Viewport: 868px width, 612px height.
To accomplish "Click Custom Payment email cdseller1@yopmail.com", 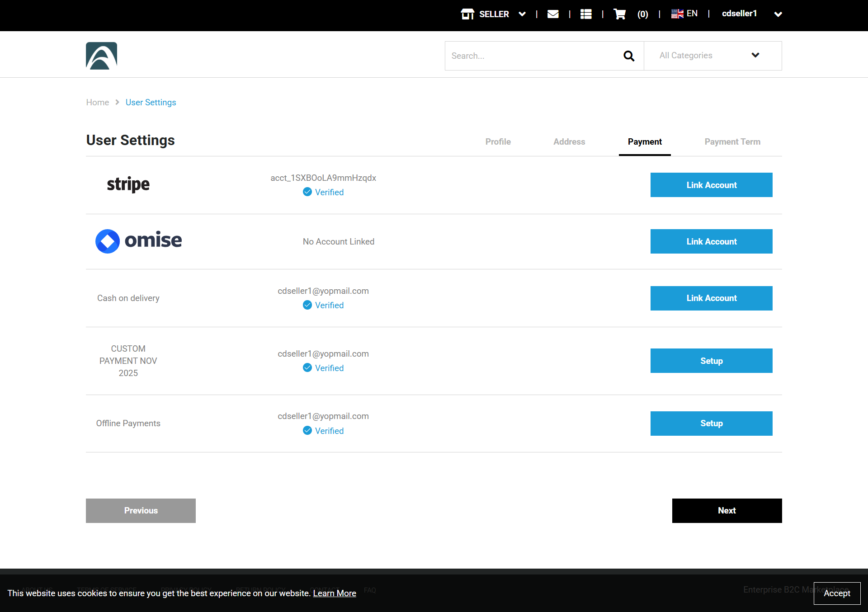I will tap(323, 353).
